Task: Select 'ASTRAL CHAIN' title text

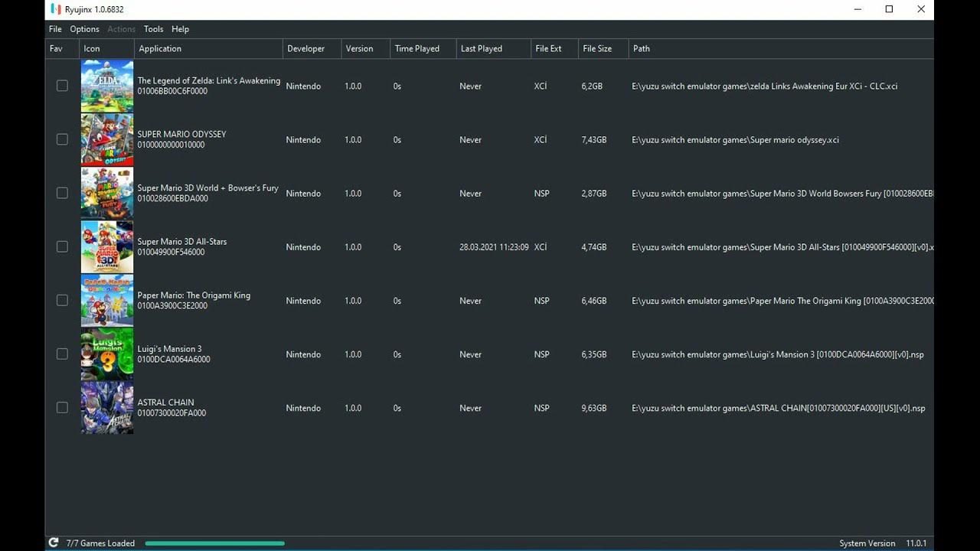Action: 165,402
